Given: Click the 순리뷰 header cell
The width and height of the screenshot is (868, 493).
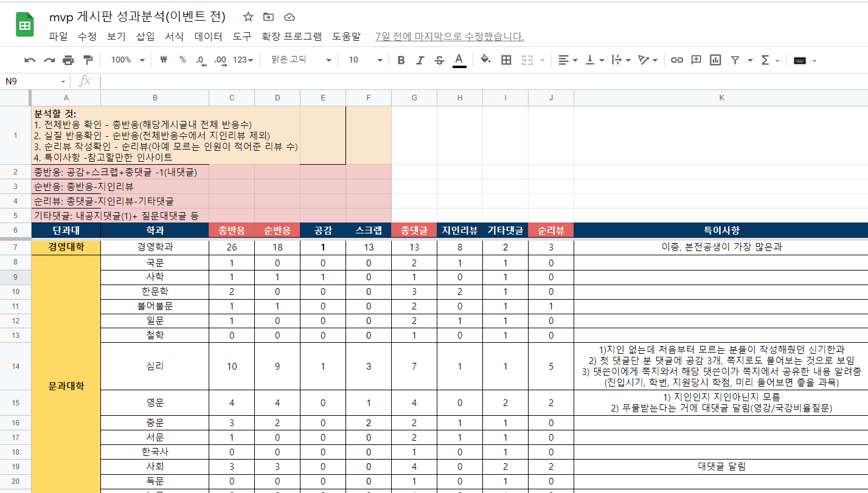Looking at the screenshot, I should [x=551, y=230].
